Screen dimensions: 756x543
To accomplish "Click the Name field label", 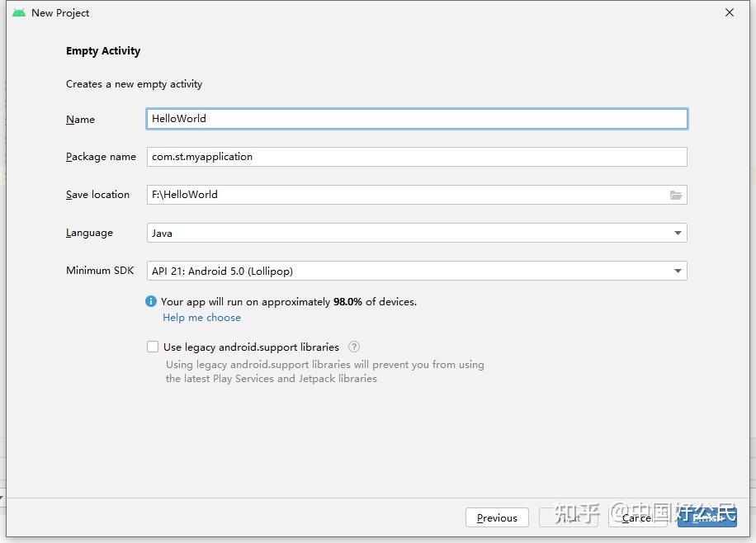I will (x=80, y=120).
